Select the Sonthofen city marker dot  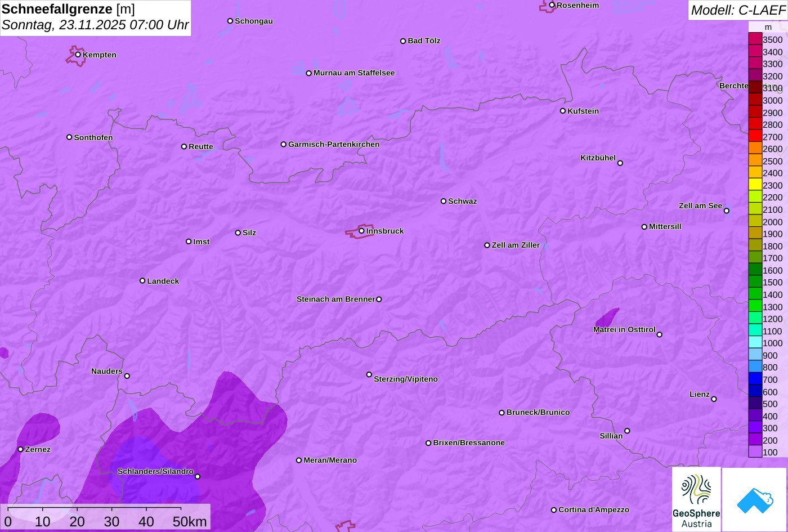coord(69,137)
